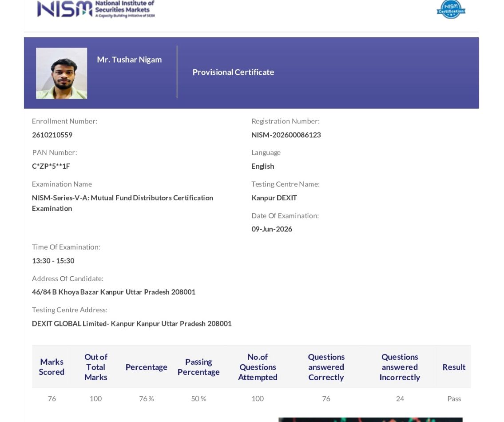The width and height of the screenshot is (504, 422).
Task: Select enrollment number 2610210559
Action: 52,135
